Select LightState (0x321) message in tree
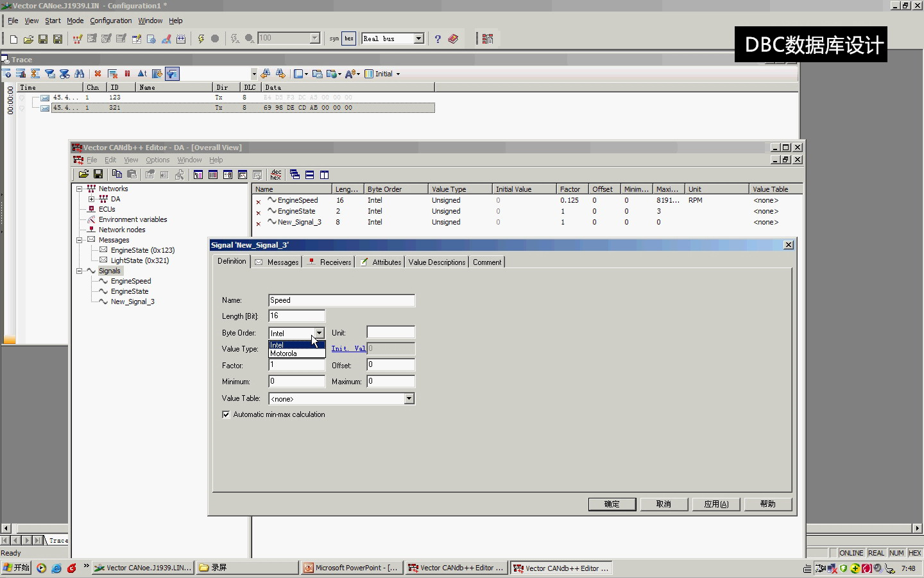 [x=139, y=260]
